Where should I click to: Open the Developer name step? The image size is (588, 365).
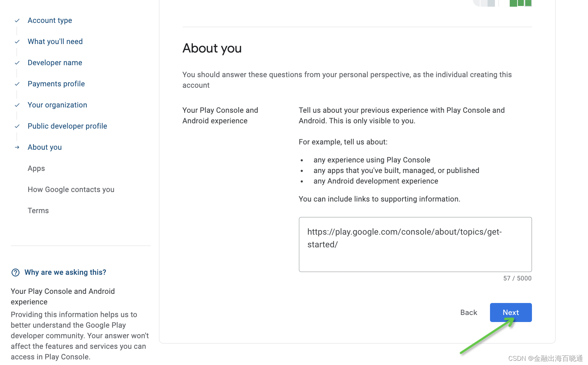point(55,63)
